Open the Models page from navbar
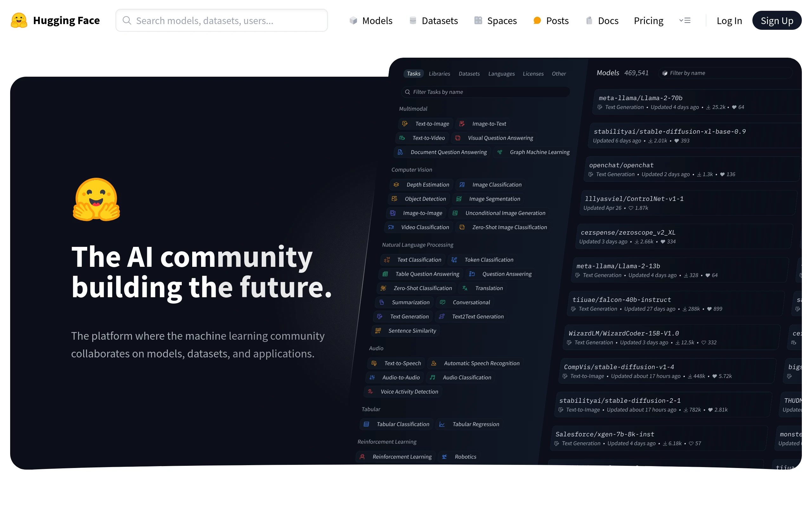The width and height of the screenshot is (812, 507). pyautogui.click(x=377, y=21)
